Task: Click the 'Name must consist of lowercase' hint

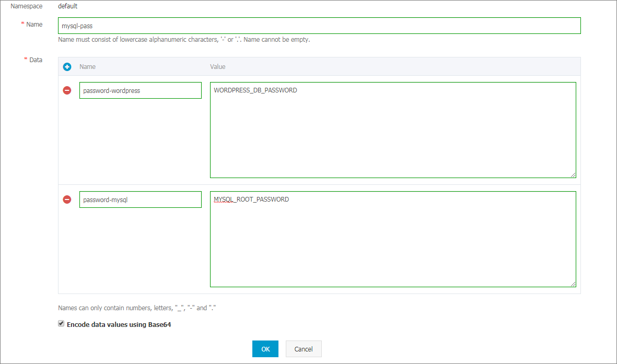Action: [x=184, y=39]
